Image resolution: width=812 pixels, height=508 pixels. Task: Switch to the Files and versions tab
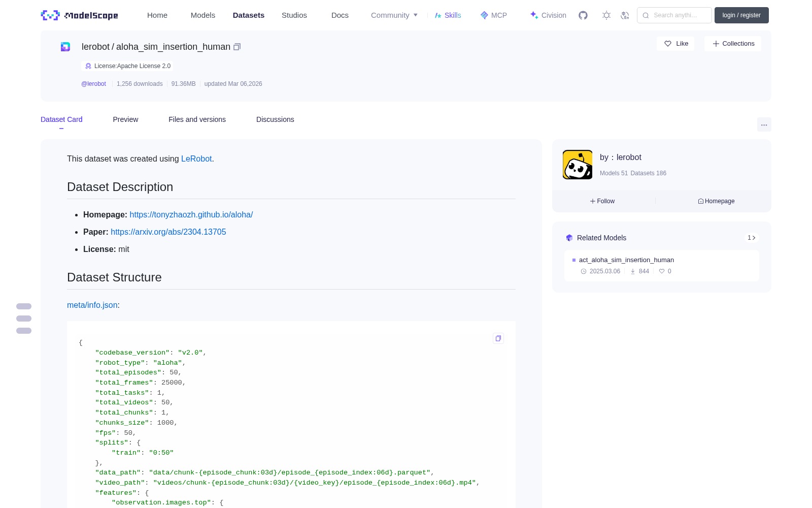coord(197,119)
